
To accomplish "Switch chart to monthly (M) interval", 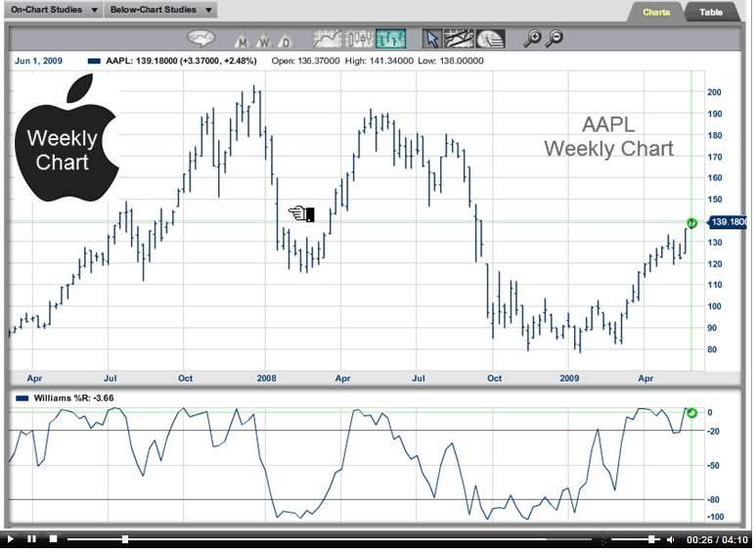I will [242, 39].
